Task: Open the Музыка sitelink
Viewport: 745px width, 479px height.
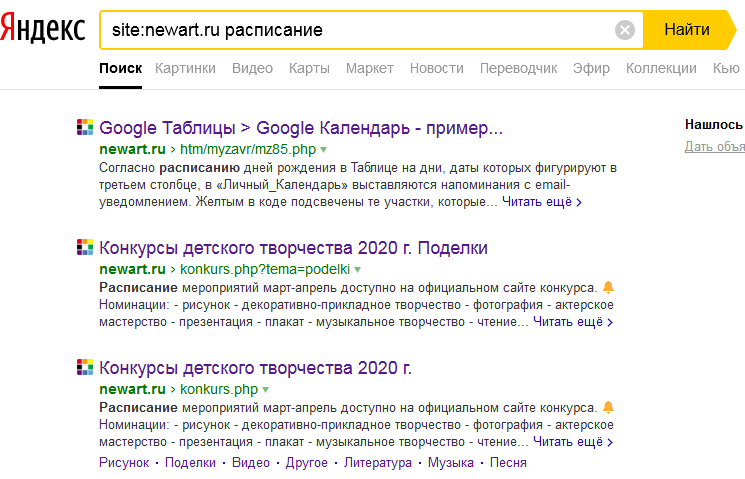Action: 450,462
